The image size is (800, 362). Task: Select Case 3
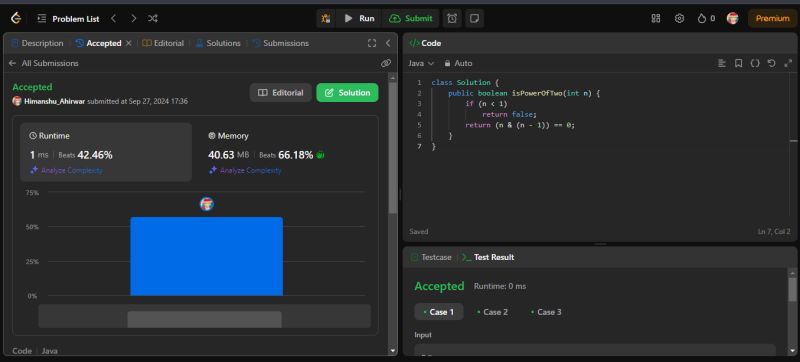[x=546, y=312]
